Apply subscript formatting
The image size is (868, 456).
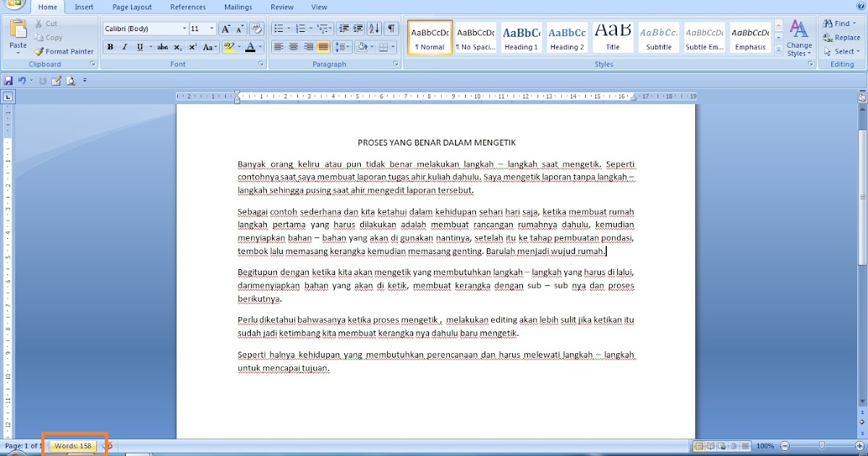(178, 47)
